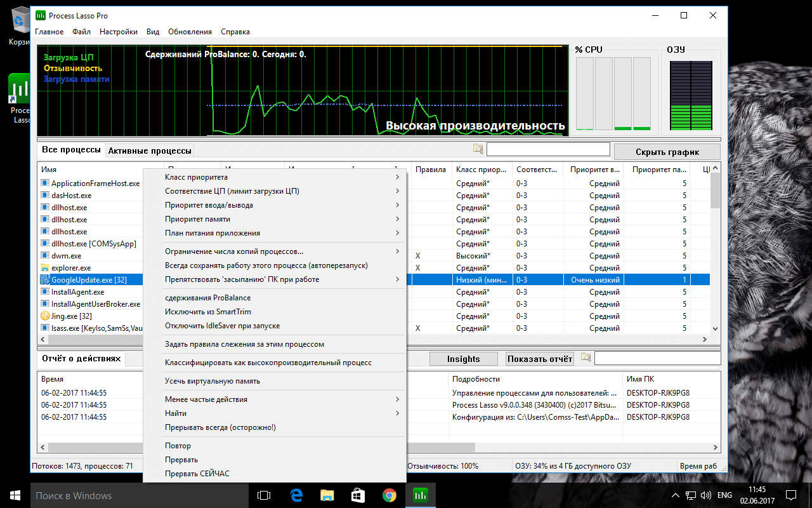Click the GoogleUpdate.exe process icon
Screen dimensions: 812x508
tap(45, 279)
